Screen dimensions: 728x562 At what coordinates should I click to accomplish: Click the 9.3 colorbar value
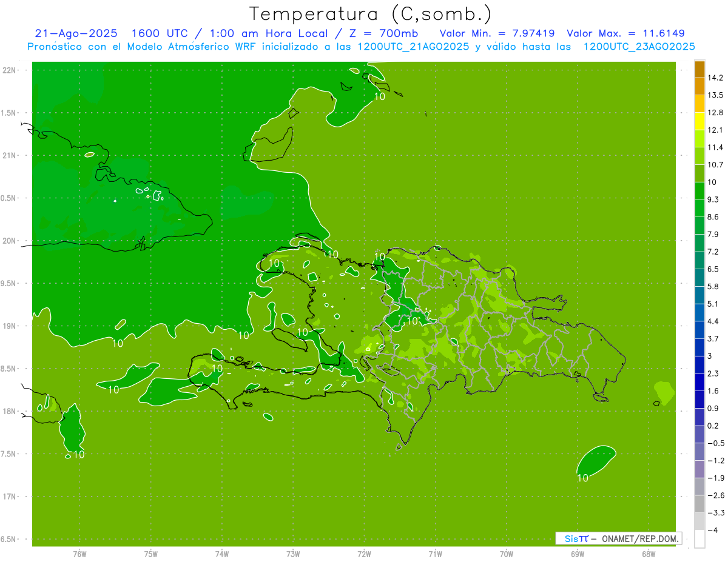(713, 199)
